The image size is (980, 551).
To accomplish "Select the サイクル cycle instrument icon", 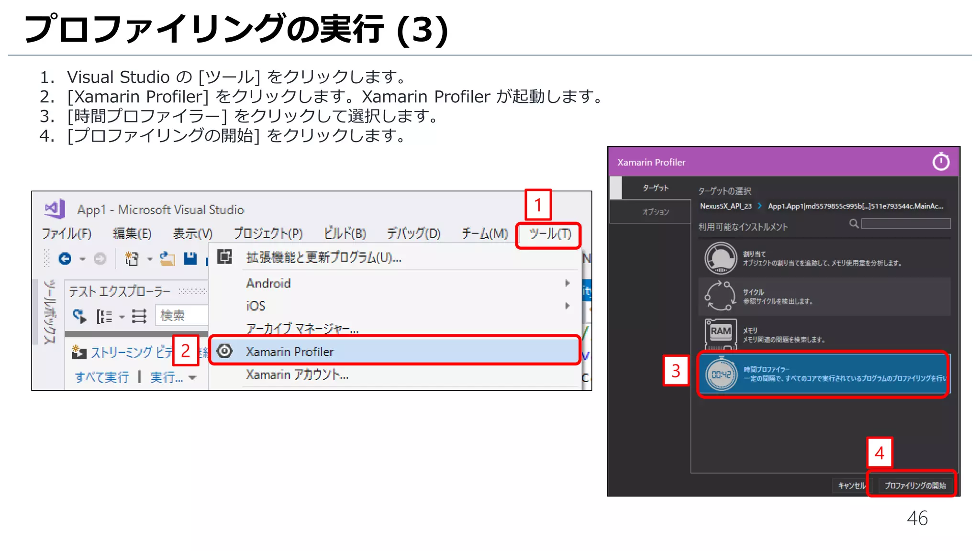I will point(720,296).
